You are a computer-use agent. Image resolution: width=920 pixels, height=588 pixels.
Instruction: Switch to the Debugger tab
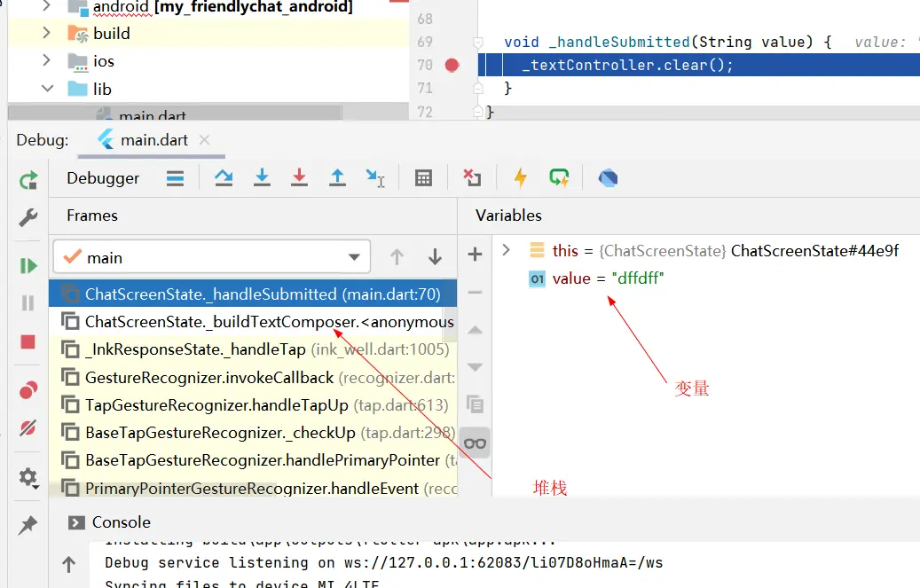click(103, 178)
